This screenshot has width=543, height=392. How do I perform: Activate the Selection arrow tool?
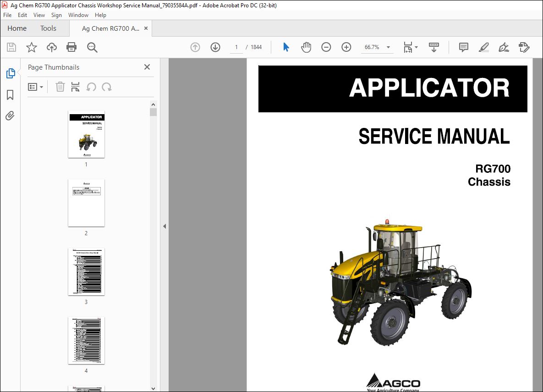[x=285, y=47]
